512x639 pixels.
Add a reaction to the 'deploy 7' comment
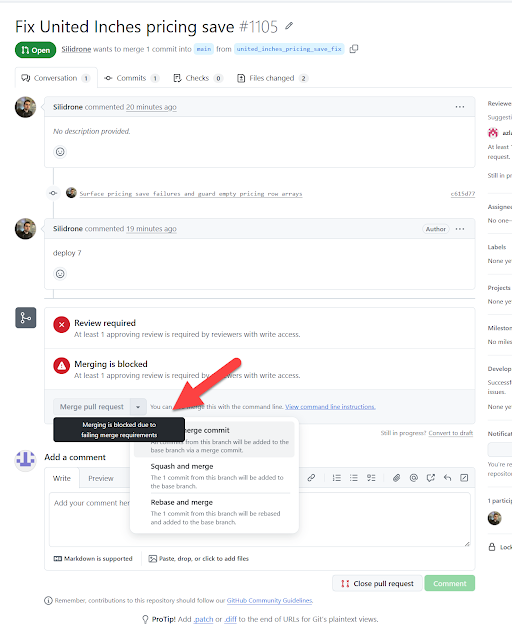(60, 274)
